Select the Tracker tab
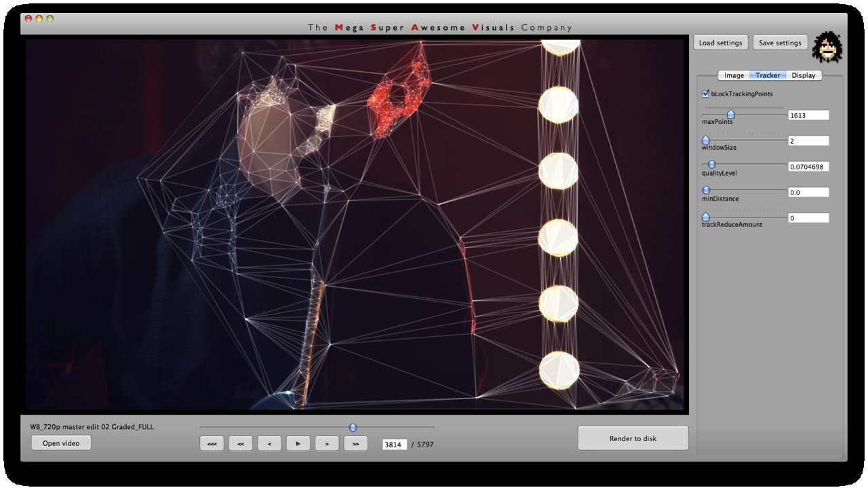Image resolution: width=868 pixels, height=490 pixels. (x=768, y=75)
